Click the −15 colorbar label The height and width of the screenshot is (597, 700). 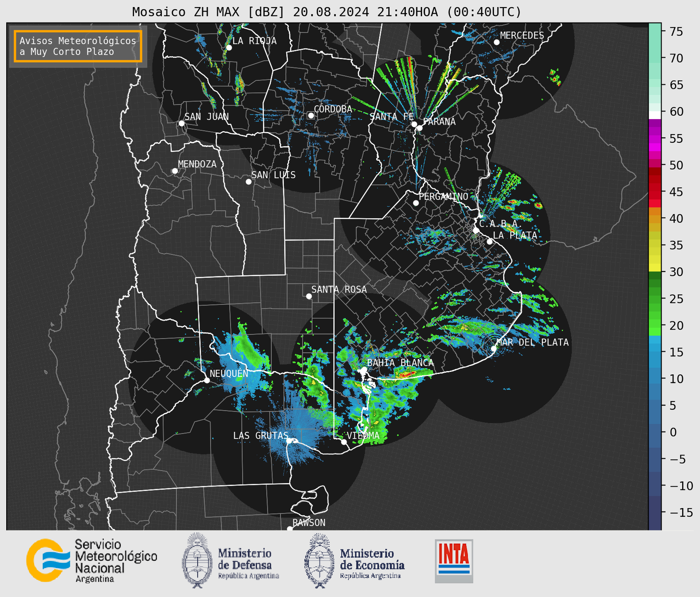[681, 513]
